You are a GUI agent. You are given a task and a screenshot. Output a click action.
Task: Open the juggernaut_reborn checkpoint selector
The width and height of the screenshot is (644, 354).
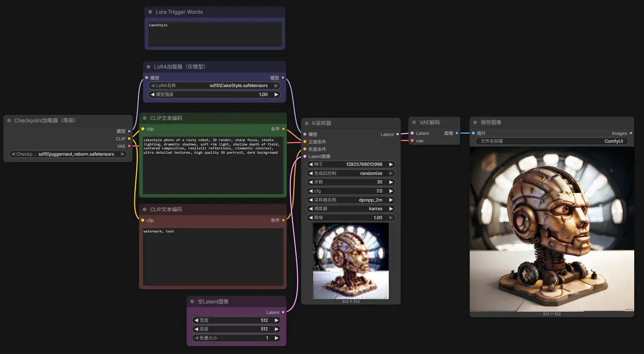tap(68, 154)
